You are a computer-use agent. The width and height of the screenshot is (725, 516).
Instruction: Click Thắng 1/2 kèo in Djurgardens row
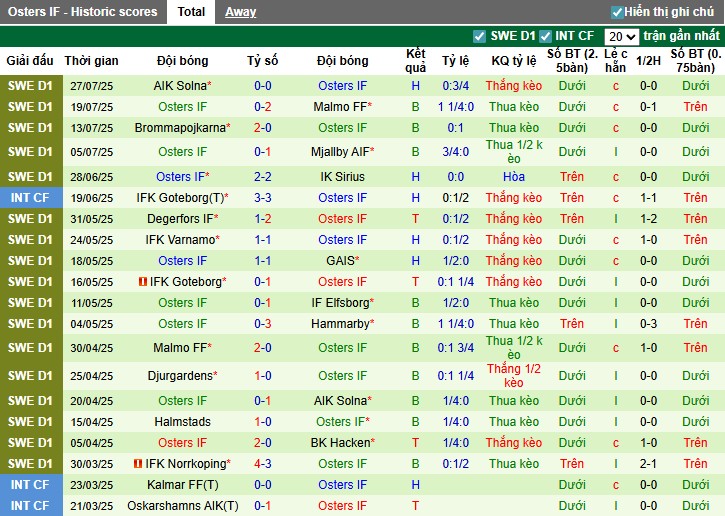tap(514, 375)
